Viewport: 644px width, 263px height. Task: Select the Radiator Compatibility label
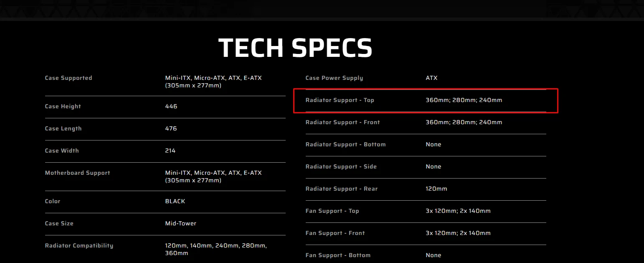[x=79, y=245]
